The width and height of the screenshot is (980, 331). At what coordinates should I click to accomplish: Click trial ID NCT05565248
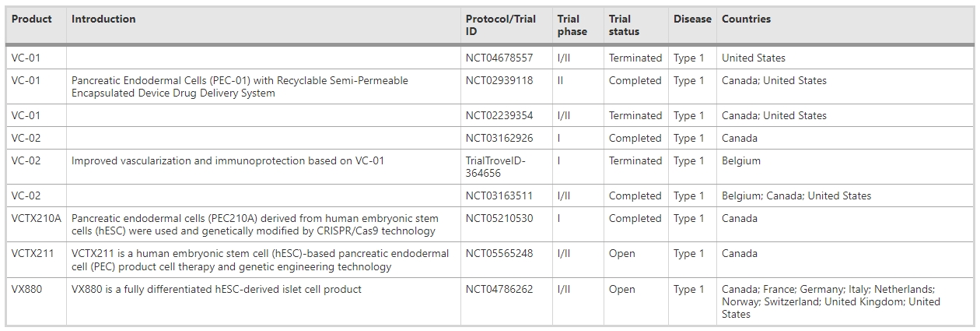click(x=499, y=254)
